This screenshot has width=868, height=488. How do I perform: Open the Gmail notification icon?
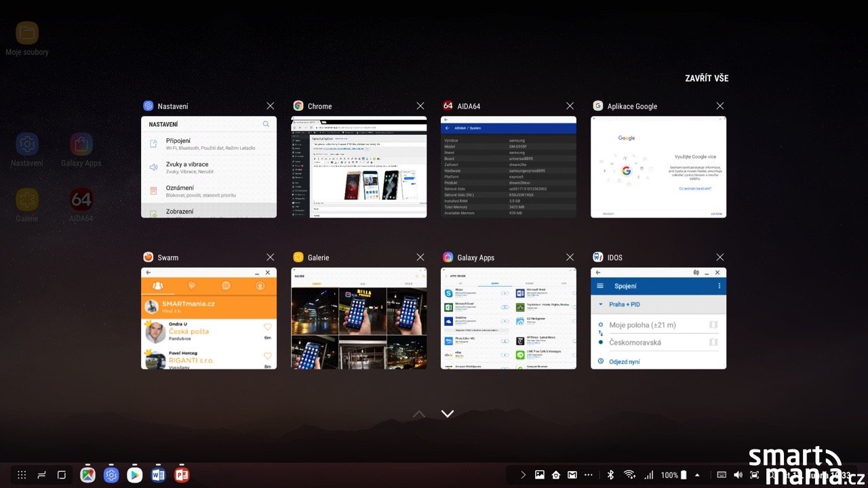coord(572,475)
